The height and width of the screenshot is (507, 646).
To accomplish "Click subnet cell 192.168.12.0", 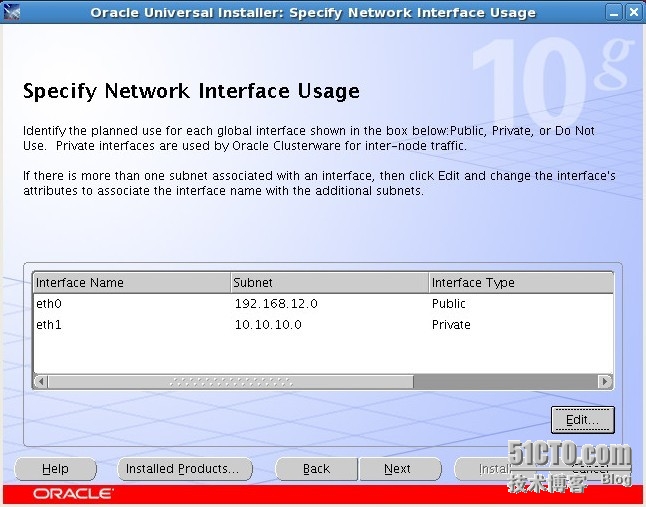I will (x=329, y=304).
